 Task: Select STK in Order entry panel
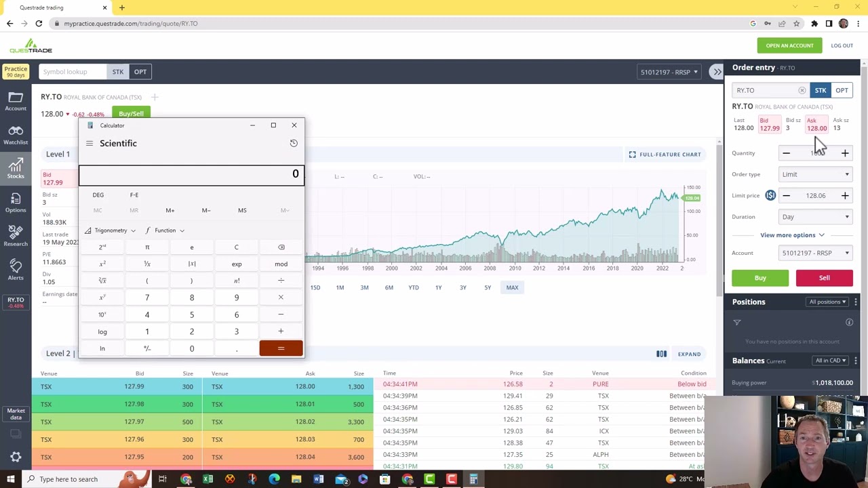821,90
